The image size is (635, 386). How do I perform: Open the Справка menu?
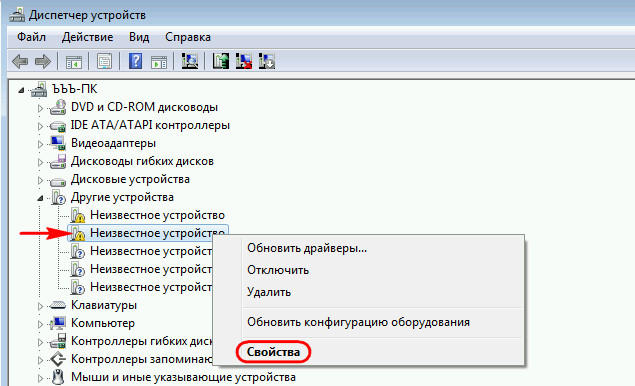pos(188,37)
